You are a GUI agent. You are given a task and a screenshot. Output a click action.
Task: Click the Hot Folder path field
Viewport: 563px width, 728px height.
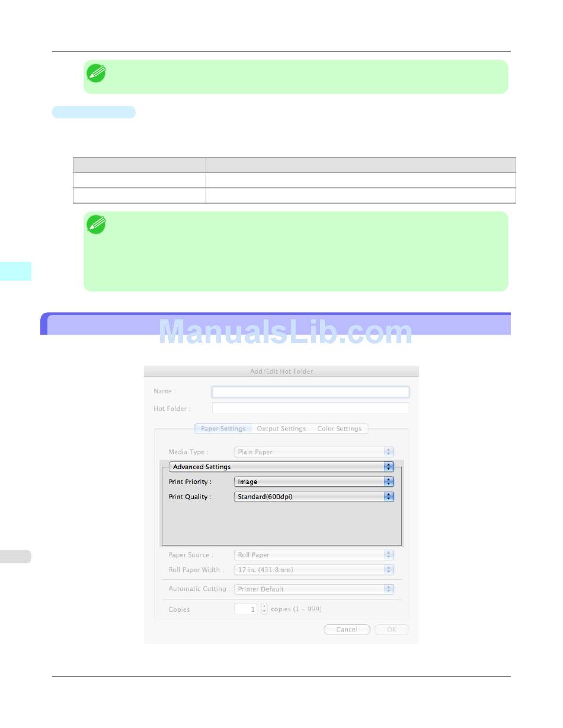[311, 408]
